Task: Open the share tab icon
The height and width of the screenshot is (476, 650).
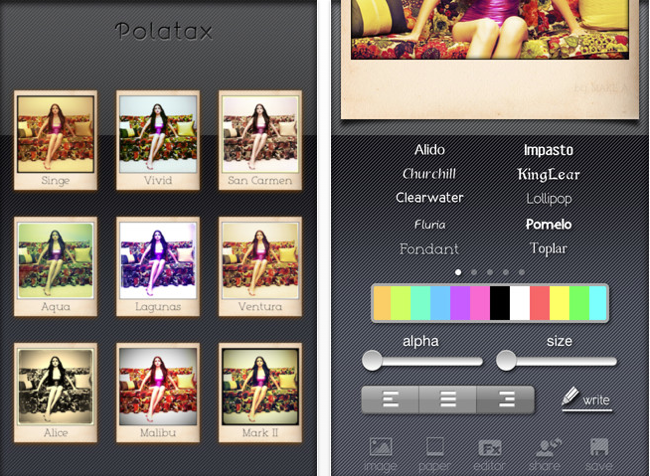Action: (x=548, y=448)
